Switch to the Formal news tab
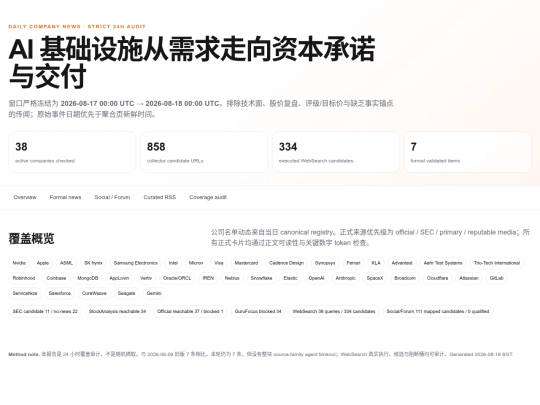The width and height of the screenshot is (540, 405). [65, 197]
